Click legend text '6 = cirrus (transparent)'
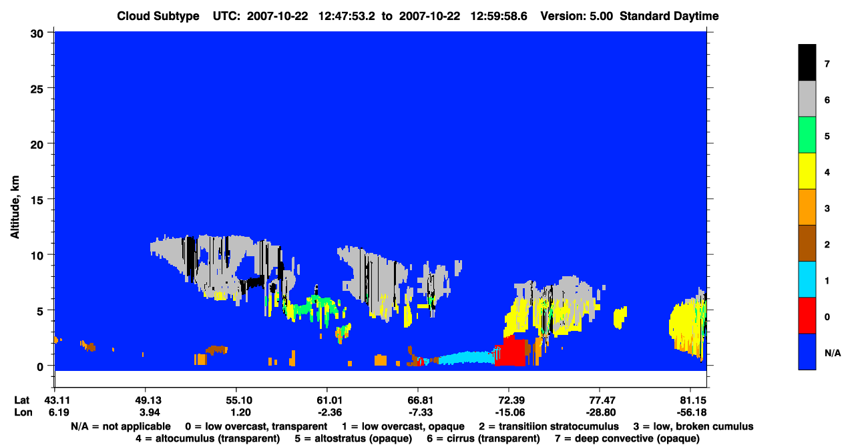 pyautogui.click(x=482, y=438)
